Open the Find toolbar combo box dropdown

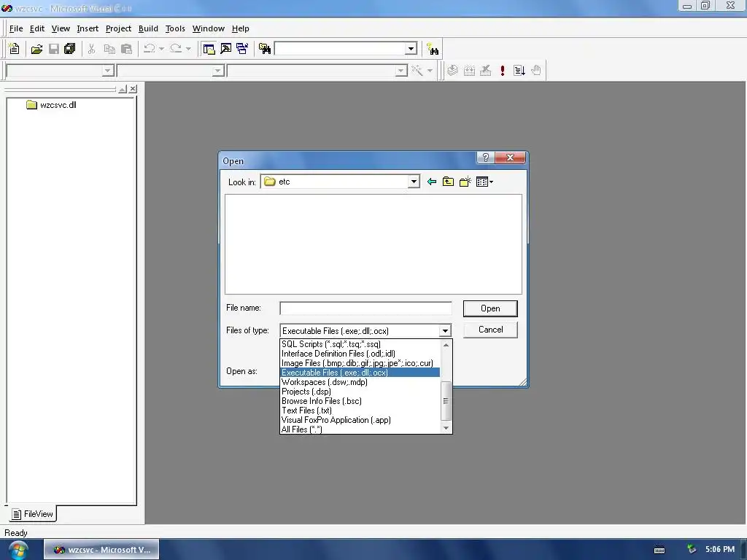tap(411, 49)
